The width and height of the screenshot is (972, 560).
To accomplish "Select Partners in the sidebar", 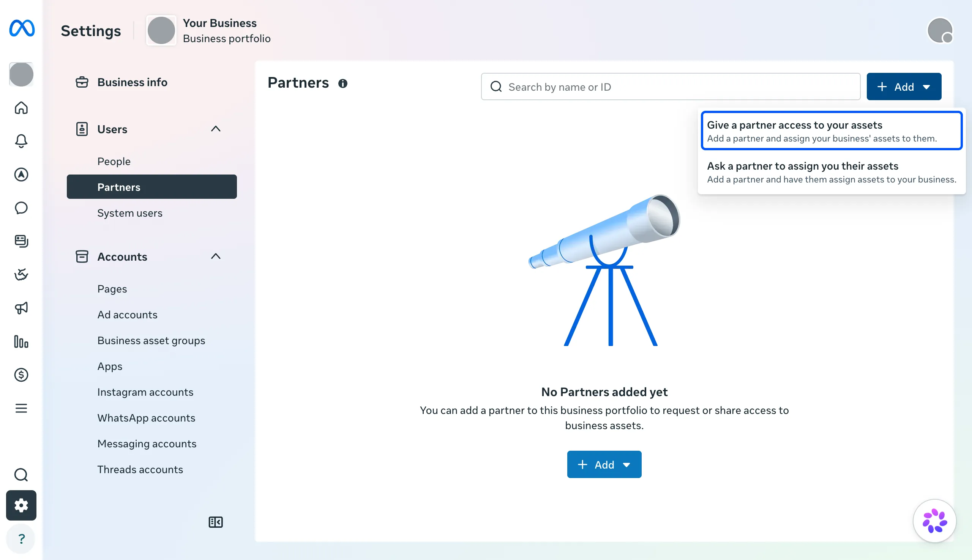I will click(x=151, y=187).
